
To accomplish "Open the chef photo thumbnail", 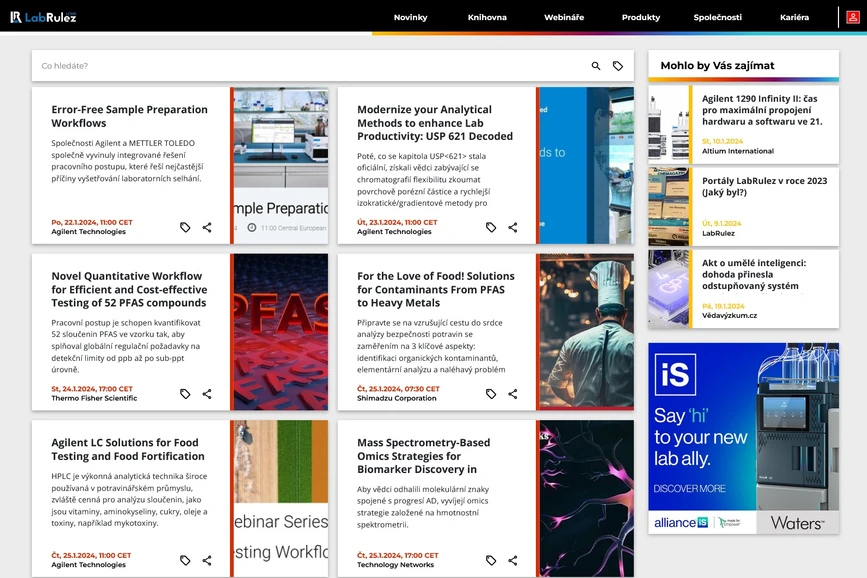I will tap(587, 332).
